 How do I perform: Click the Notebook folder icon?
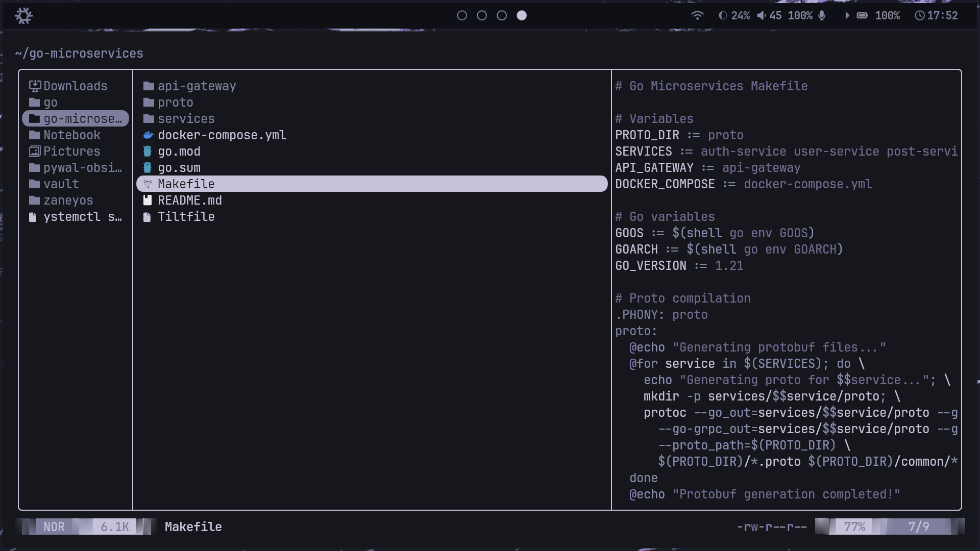click(x=35, y=135)
